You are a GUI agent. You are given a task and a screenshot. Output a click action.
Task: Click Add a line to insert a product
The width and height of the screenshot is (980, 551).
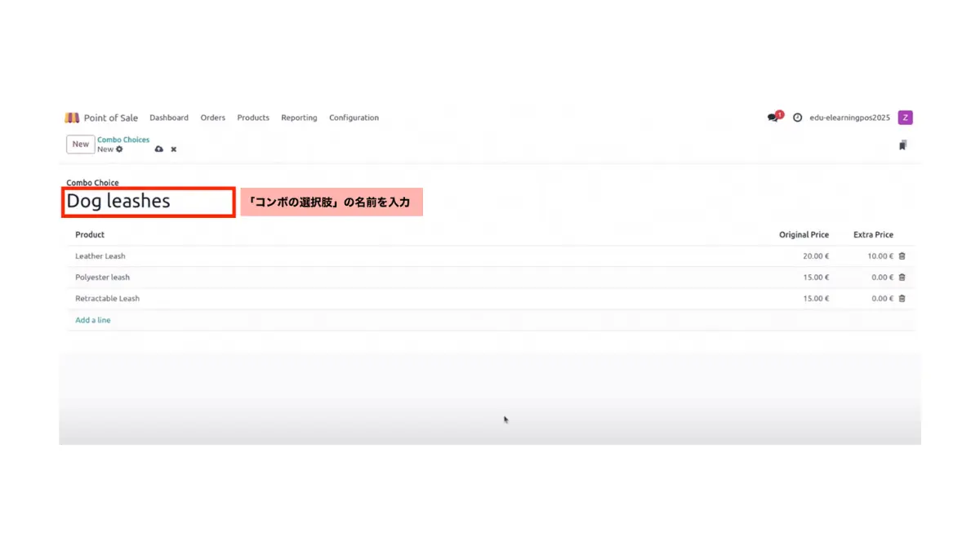pyautogui.click(x=92, y=320)
